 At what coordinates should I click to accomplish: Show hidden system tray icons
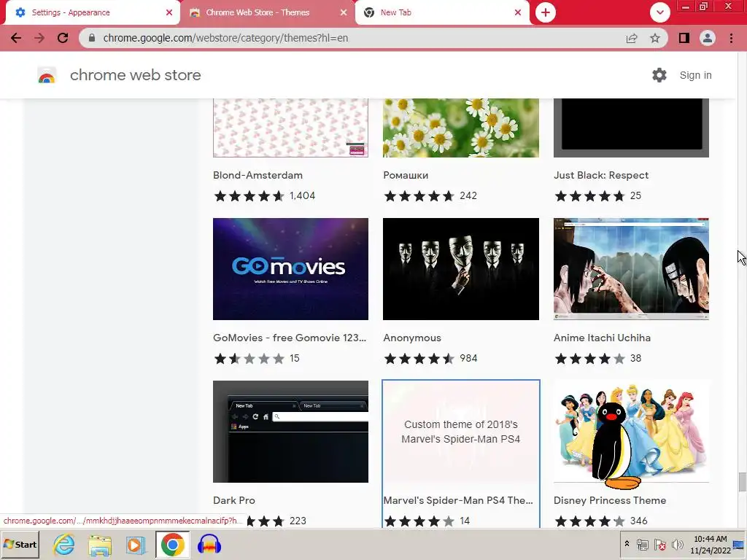pyautogui.click(x=627, y=544)
